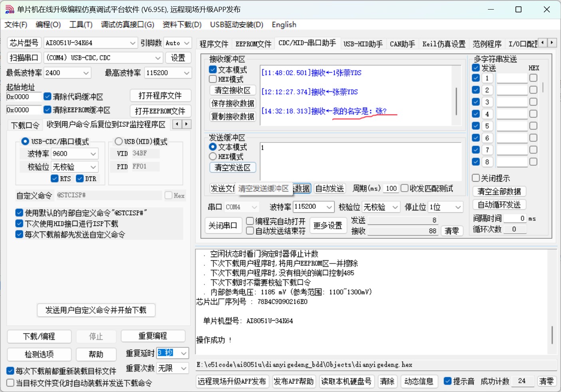Click 复制接收数据 button
561x392 pixels.
pyautogui.click(x=233, y=117)
